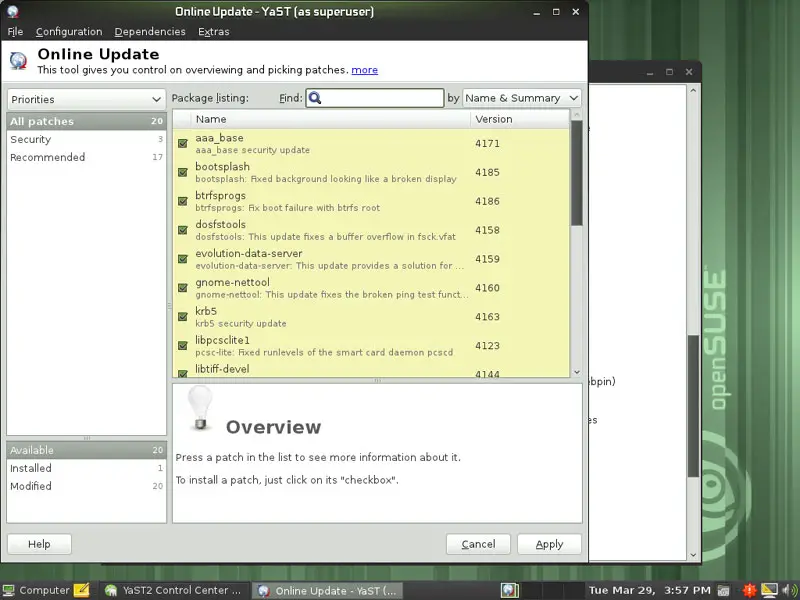Click the Help button
This screenshot has width=800, height=600.
pyautogui.click(x=39, y=544)
